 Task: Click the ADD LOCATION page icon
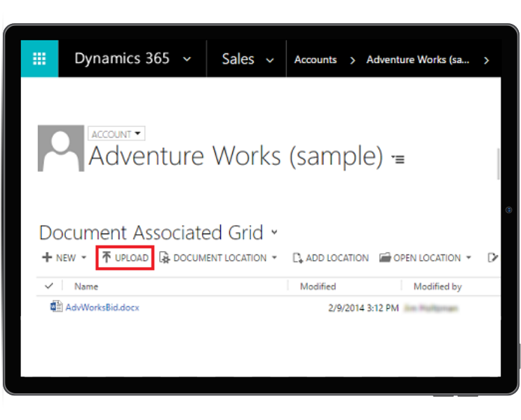297,258
